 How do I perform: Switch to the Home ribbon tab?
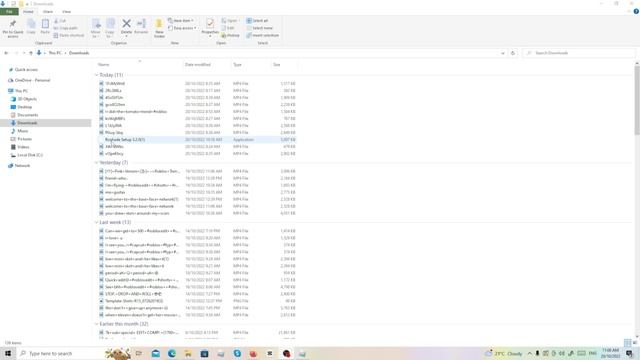[28, 12]
